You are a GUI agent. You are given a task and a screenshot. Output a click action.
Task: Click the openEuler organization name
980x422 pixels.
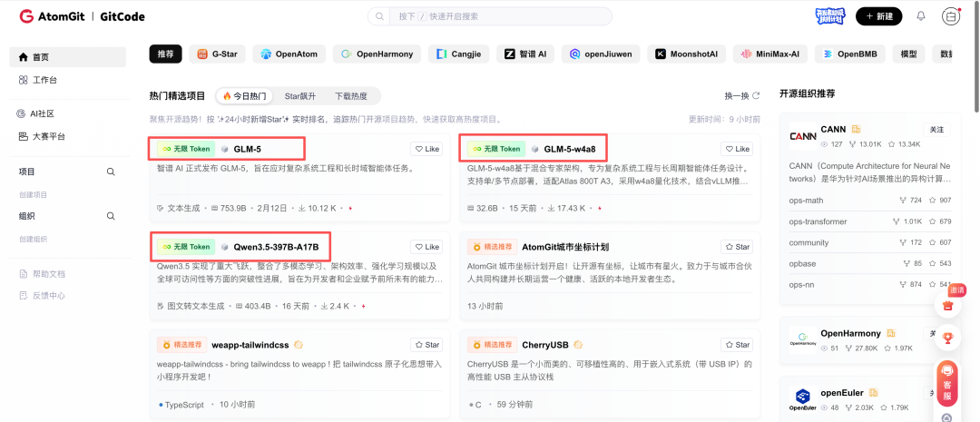pyautogui.click(x=842, y=393)
